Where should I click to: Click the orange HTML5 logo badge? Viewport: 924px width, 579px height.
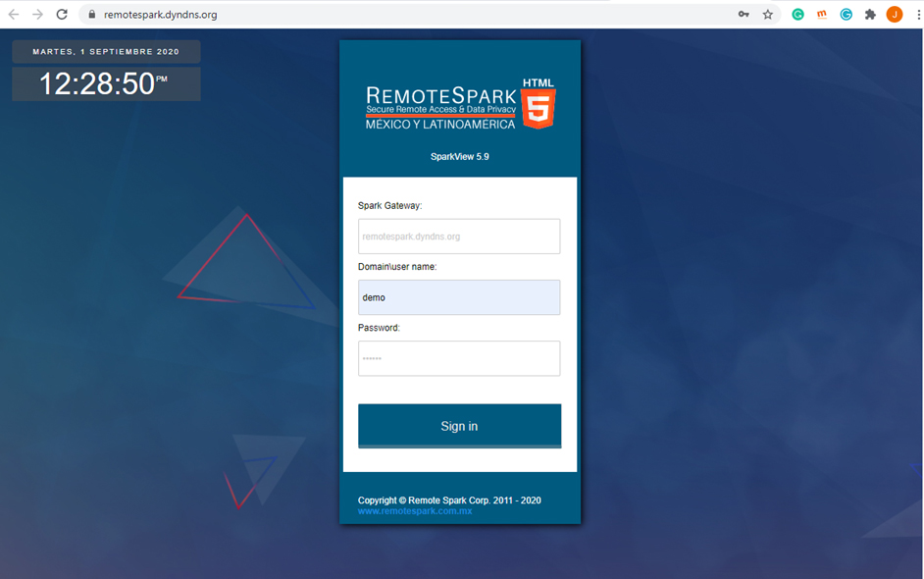pyautogui.click(x=538, y=106)
